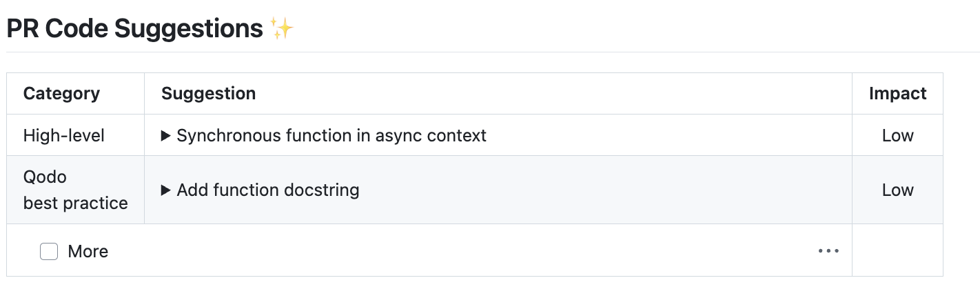The height and width of the screenshot is (298, 980).
Task: Click the More label text
Action: pyautogui.click(x=88, y=251)
